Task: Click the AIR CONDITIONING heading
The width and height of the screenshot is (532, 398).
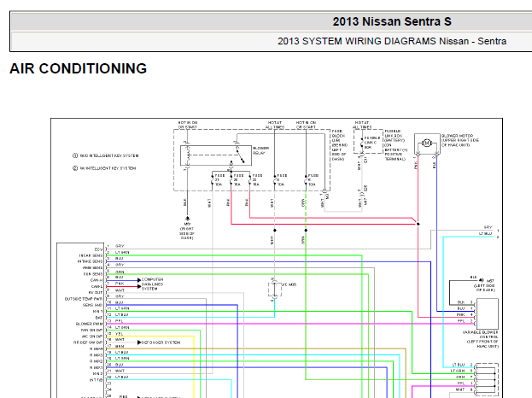Action: tap(78, 68)
